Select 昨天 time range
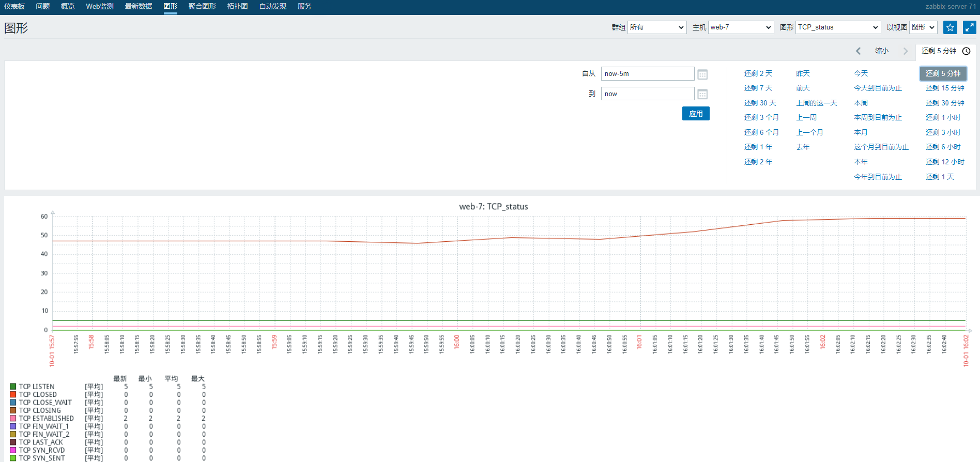The image size is (980, 462). (803, 74)
